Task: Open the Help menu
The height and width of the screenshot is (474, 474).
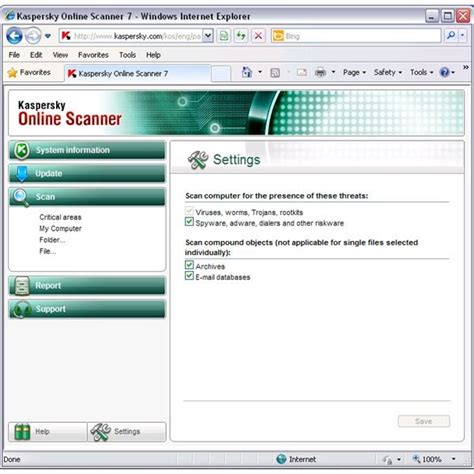Action: (x=153, y=55)
